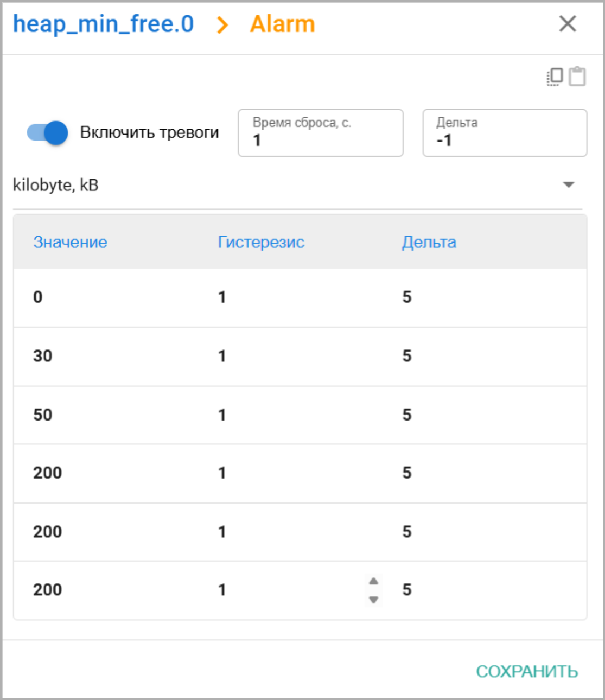Screen dimensions: 605x700
Task: Click the paste clipboard icon
Action: pos(577,77)
